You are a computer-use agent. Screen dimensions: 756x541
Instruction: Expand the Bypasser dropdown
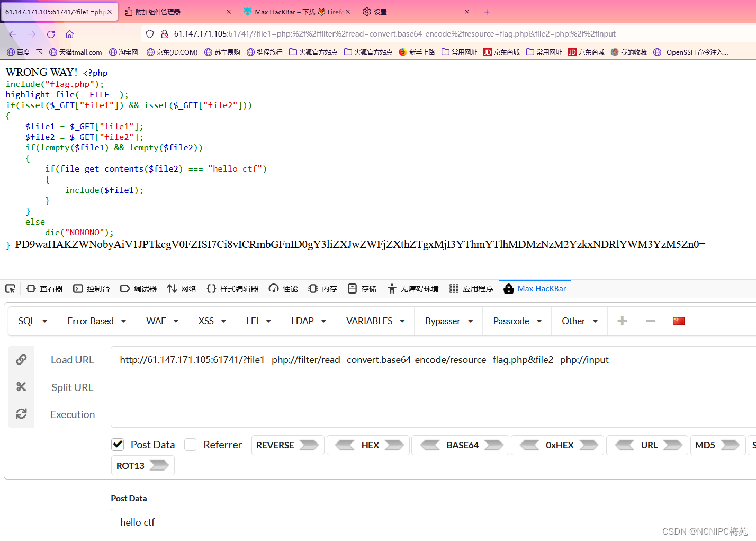[x=448, y=321]
